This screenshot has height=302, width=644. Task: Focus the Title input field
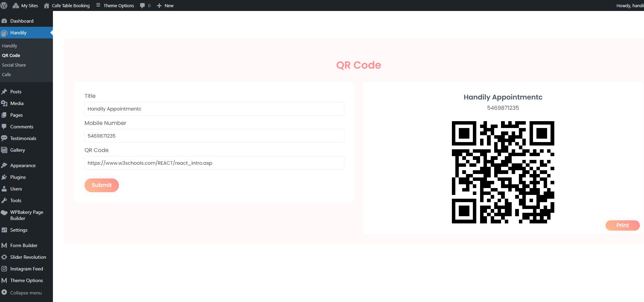click(214, 109)
